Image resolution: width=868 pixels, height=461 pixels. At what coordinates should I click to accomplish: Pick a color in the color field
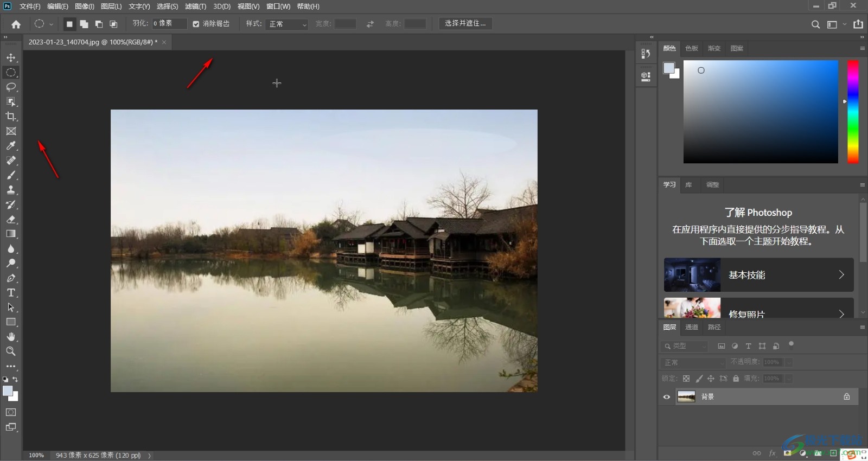761,111
